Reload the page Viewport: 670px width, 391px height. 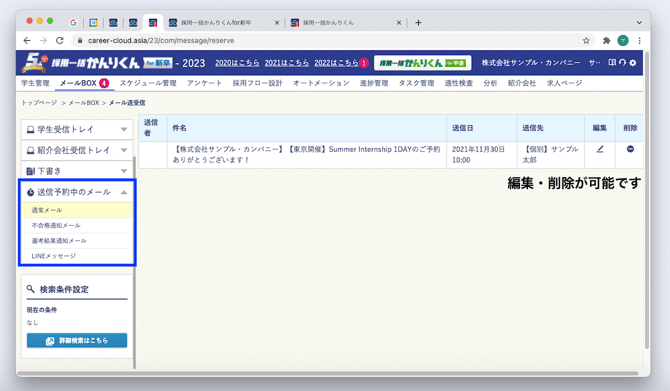[x=60, y=41]
